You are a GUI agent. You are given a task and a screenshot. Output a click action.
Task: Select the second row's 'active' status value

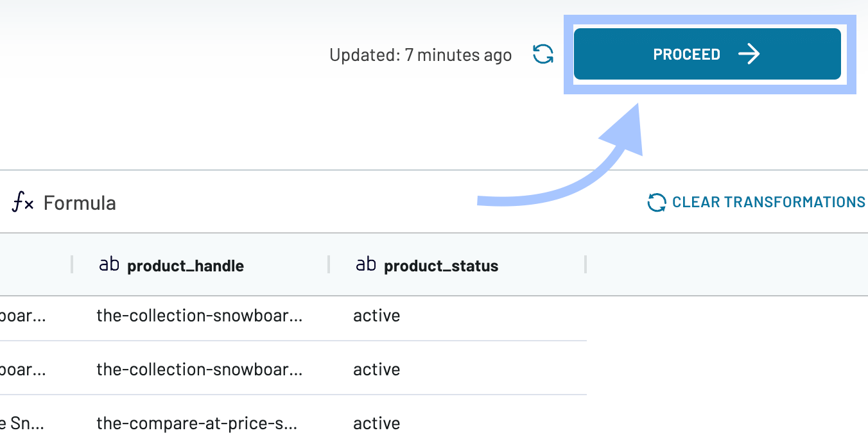coord(376,369)
